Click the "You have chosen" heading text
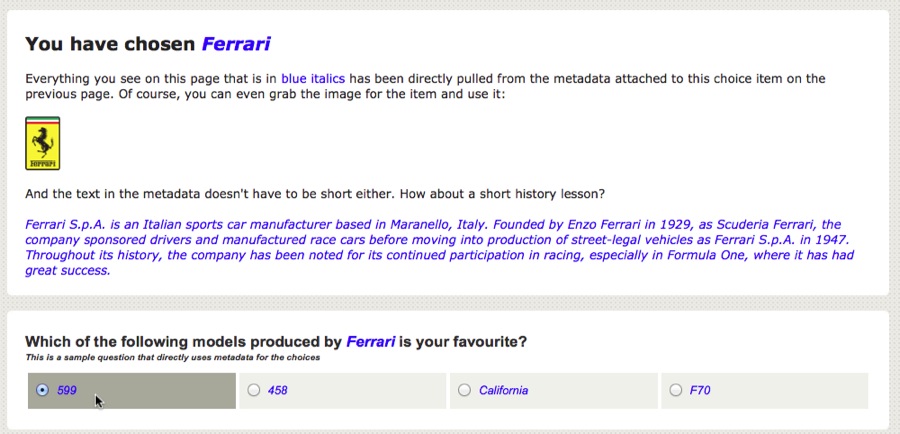The image size is (900, 434). [111, 44]
